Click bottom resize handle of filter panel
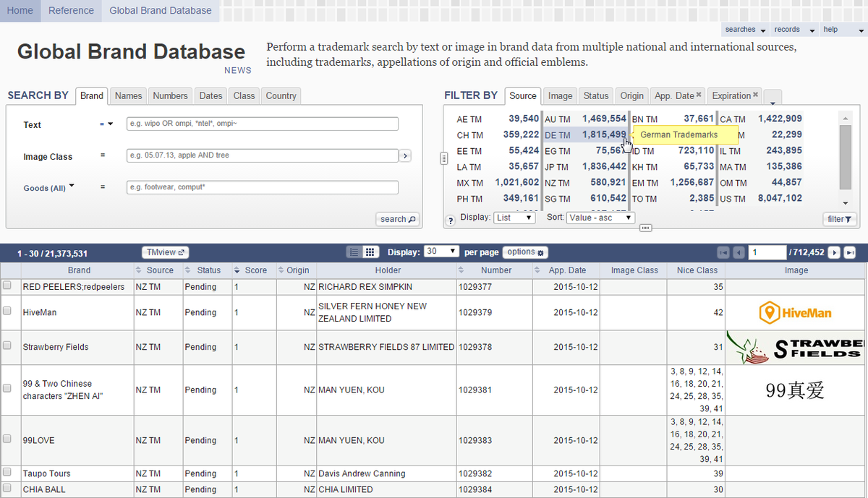868x498 pixels. (x=646, y=228)
